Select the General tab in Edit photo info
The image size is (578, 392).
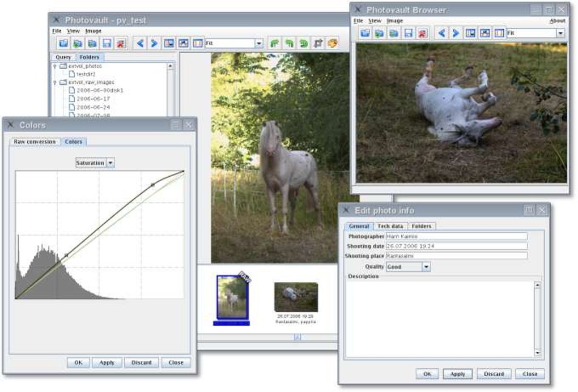pos(359,226)
